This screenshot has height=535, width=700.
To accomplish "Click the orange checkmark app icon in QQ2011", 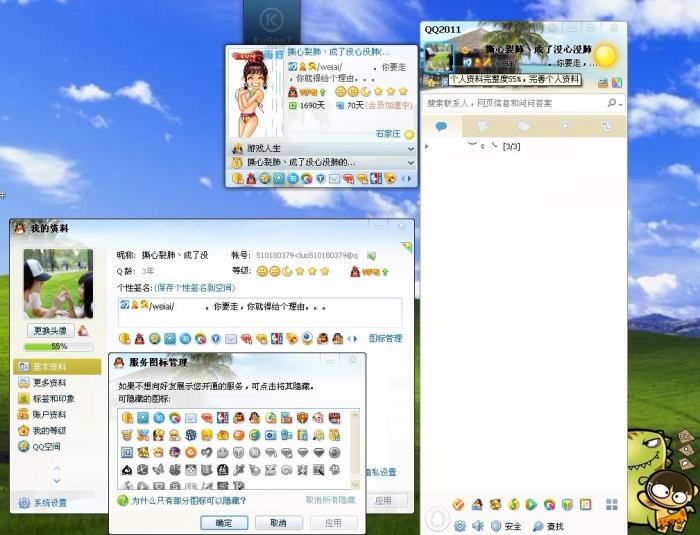I will pos(458,505).
